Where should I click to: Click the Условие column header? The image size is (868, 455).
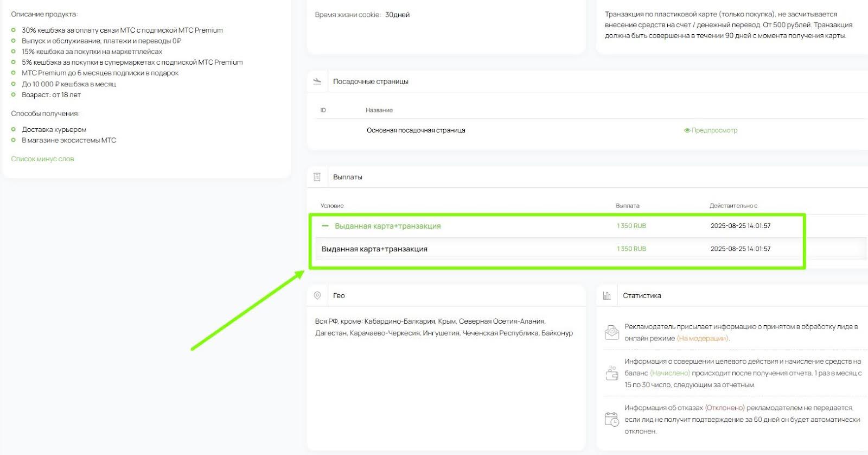coord(331,206)
